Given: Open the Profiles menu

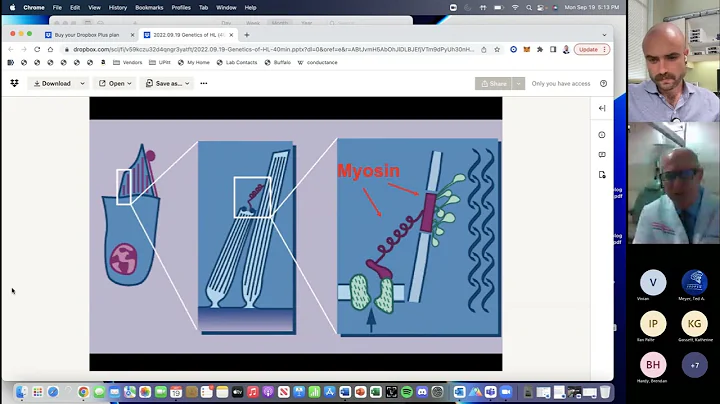Looking at the screenshot, I should coord(181,7).
